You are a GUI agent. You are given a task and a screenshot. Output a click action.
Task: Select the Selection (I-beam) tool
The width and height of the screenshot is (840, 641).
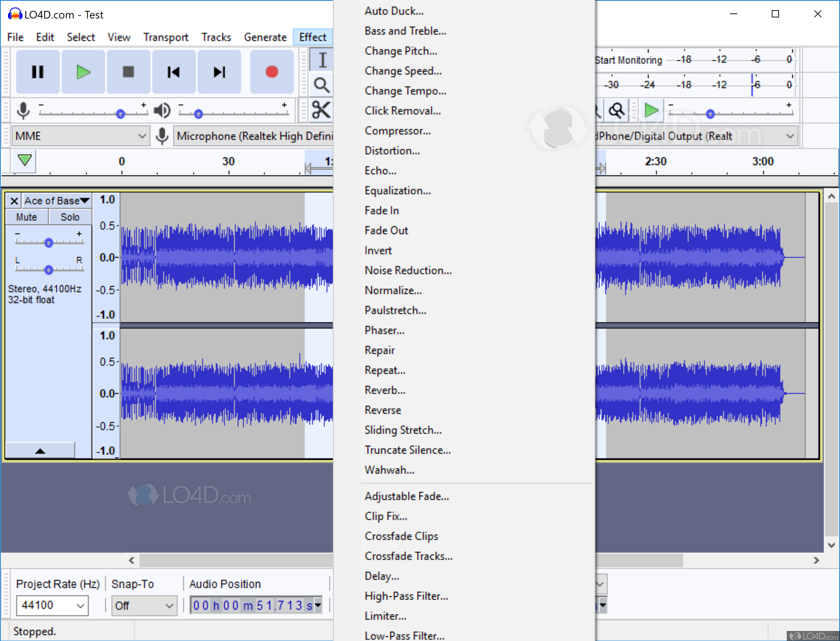322,59
